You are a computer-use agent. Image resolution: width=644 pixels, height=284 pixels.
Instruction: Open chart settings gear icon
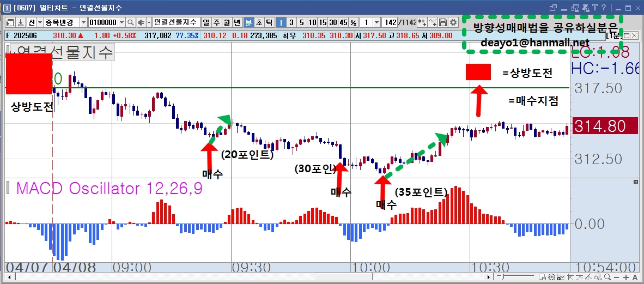[453, 22]
